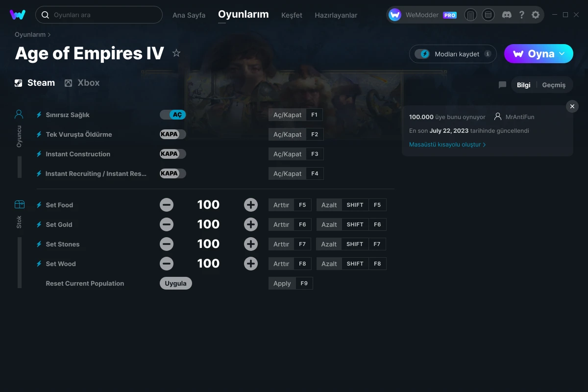Decrease Set Gold value
This screenshot has width=588, height=392.
click(167, 224)
